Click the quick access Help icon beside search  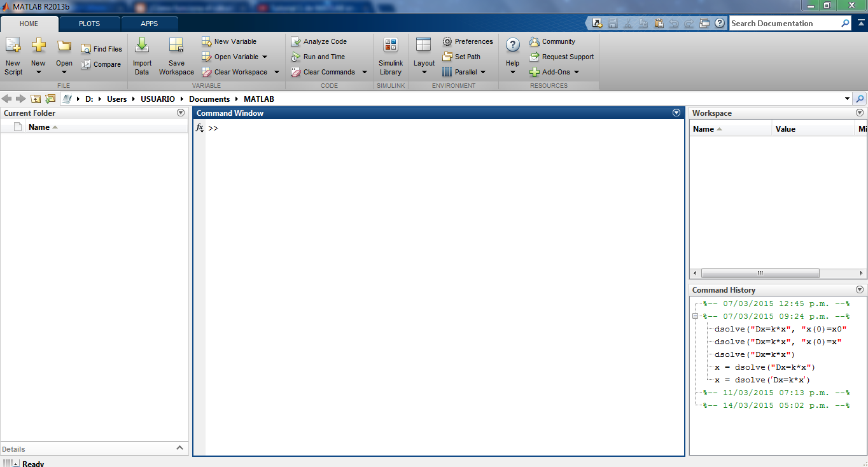(720, 23)
